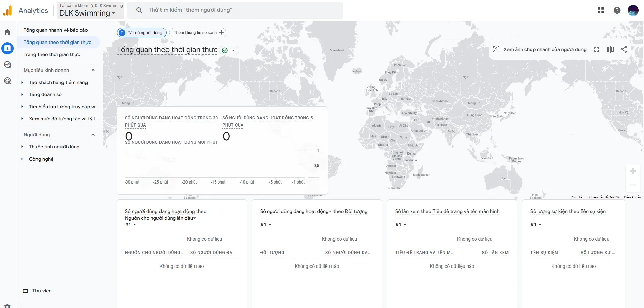Expand Xem mức độ tương tác item
The image size is (644, 308).
(x=22, y=119)
